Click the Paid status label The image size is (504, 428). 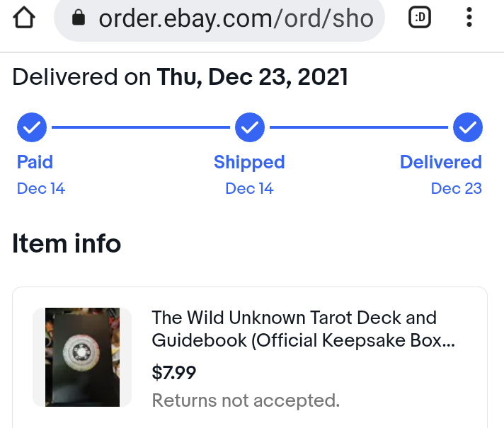point(35,162)
